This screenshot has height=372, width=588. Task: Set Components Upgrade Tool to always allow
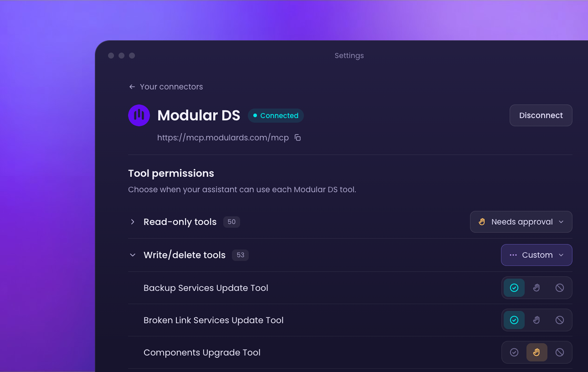[x=514, y=352]
